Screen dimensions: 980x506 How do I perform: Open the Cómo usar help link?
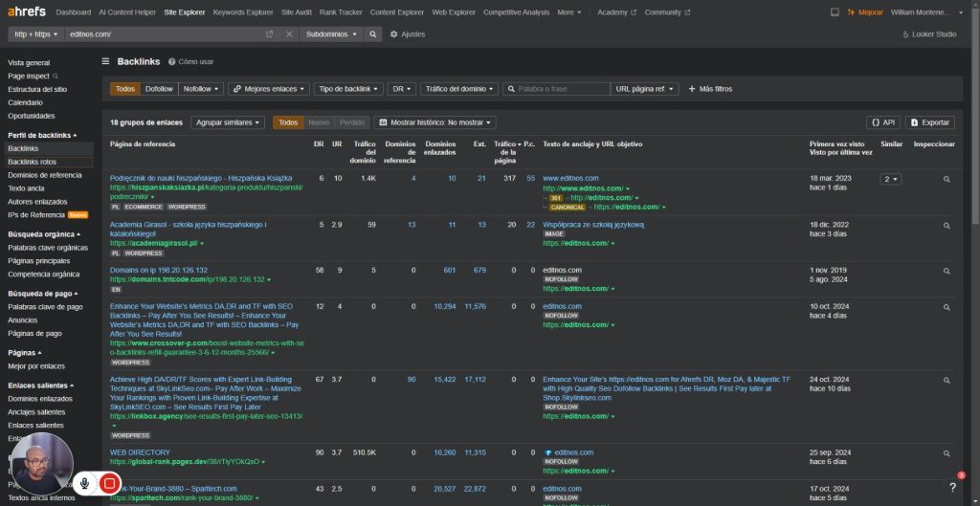(190, 62)
